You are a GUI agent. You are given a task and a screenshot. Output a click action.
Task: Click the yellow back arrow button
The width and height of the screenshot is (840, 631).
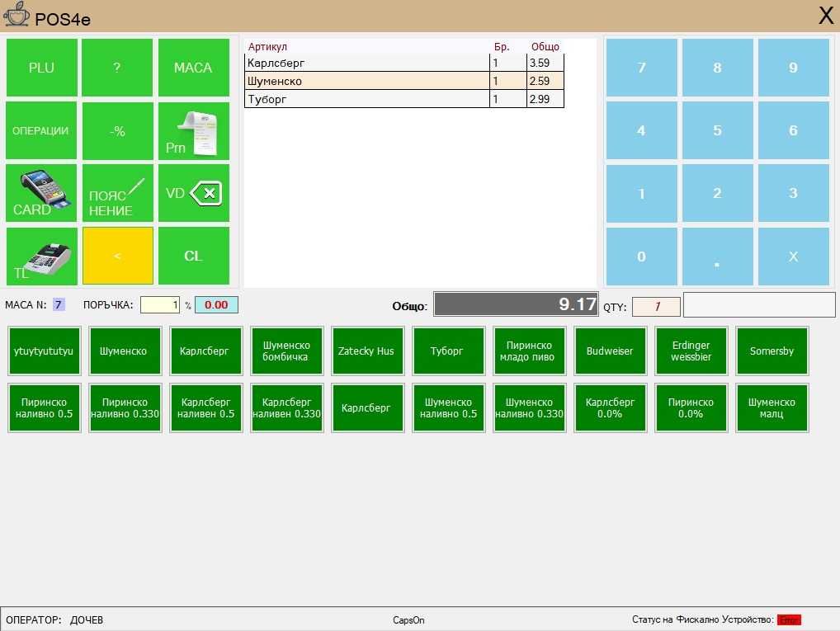pyautogui.click(x=117, y=256)
